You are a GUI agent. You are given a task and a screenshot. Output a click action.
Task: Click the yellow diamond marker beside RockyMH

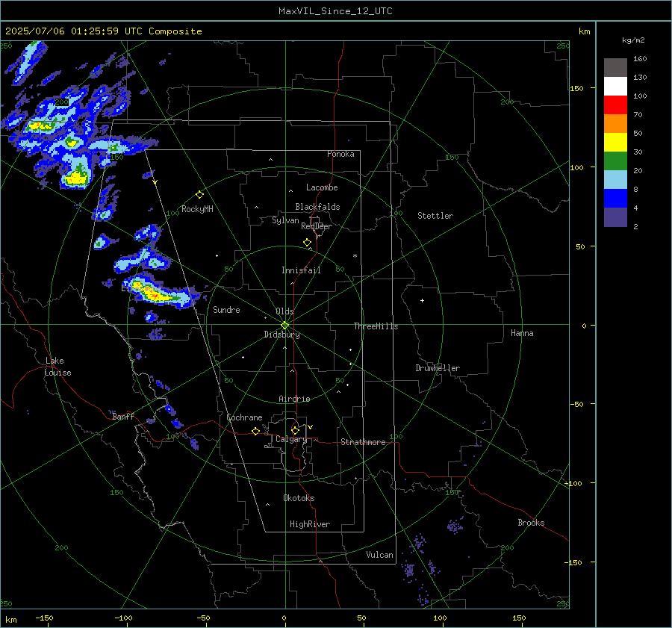click(x=199, y=195)
